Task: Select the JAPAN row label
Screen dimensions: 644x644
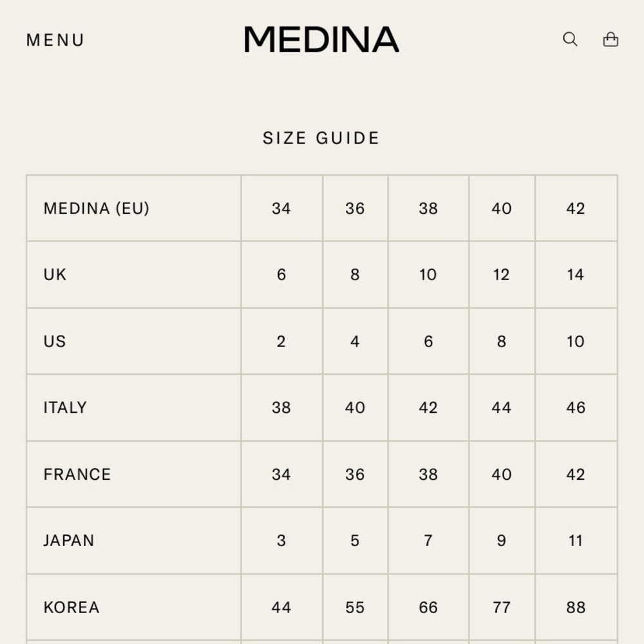Action: pos(69,540)
